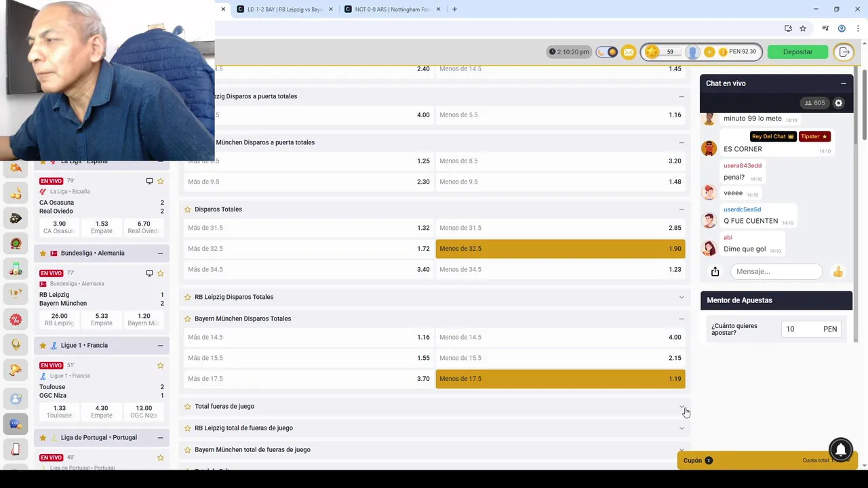Open Chrome media control icon

coord(825,28)
